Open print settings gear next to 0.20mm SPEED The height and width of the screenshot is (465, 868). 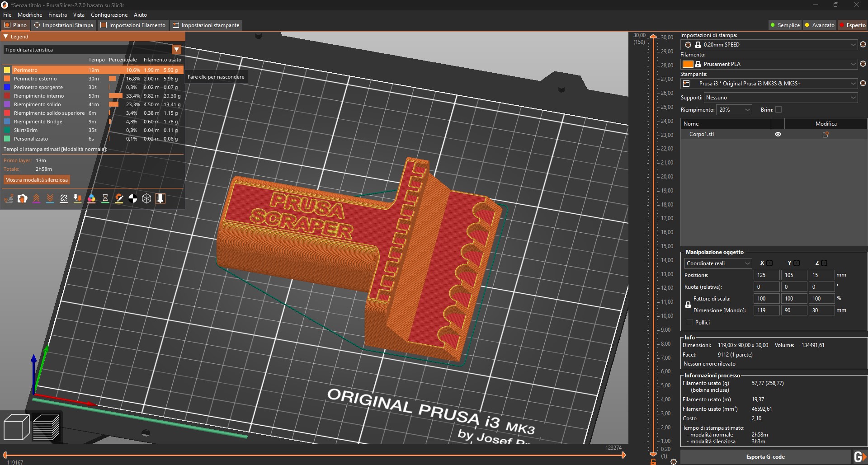863,45
